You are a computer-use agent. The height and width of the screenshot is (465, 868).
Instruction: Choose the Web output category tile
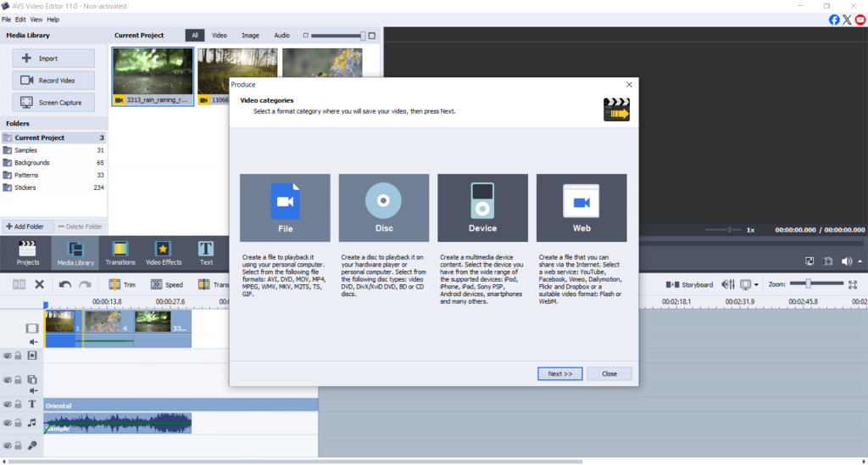coord(581,208)
